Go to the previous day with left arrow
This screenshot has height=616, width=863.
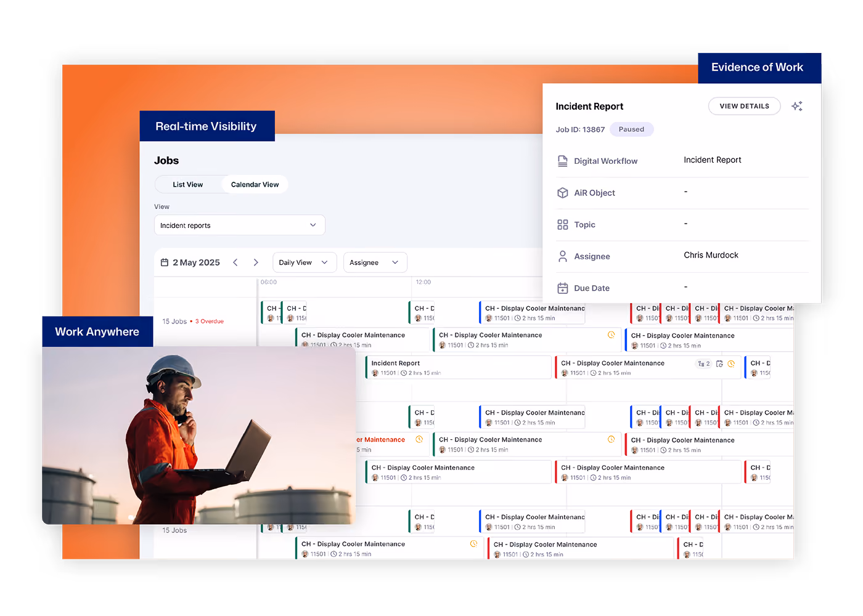[235, 262]
